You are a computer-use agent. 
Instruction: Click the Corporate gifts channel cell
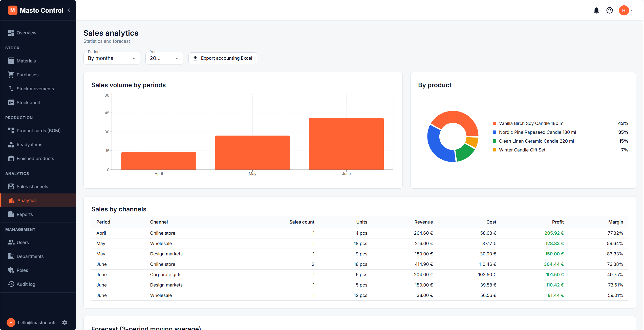(x=166, y=274)
